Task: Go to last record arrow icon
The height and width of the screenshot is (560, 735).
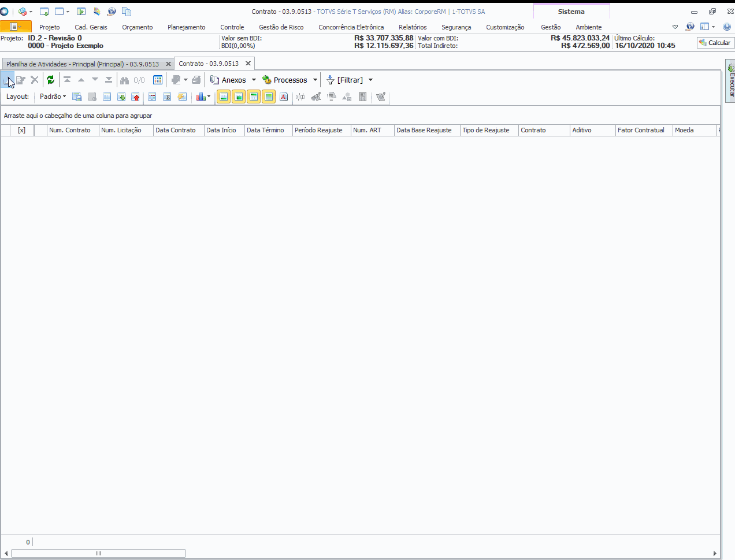Action: pyautogui.click(x=109, y=80)
